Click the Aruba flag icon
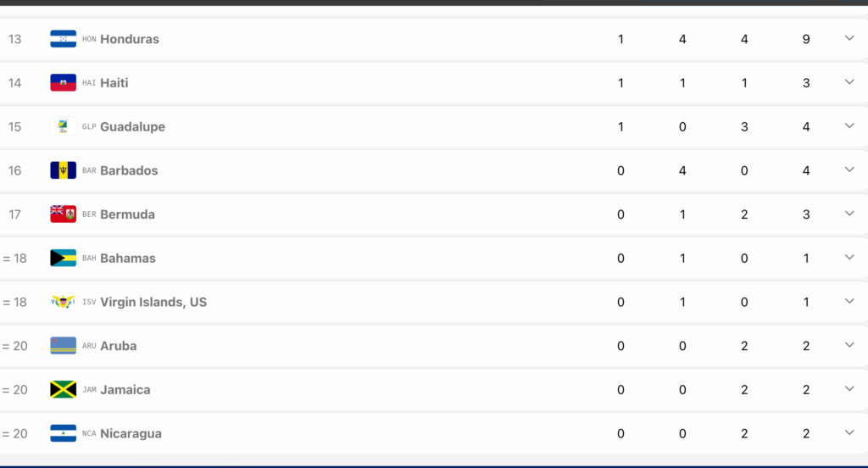 coord(63,346)
